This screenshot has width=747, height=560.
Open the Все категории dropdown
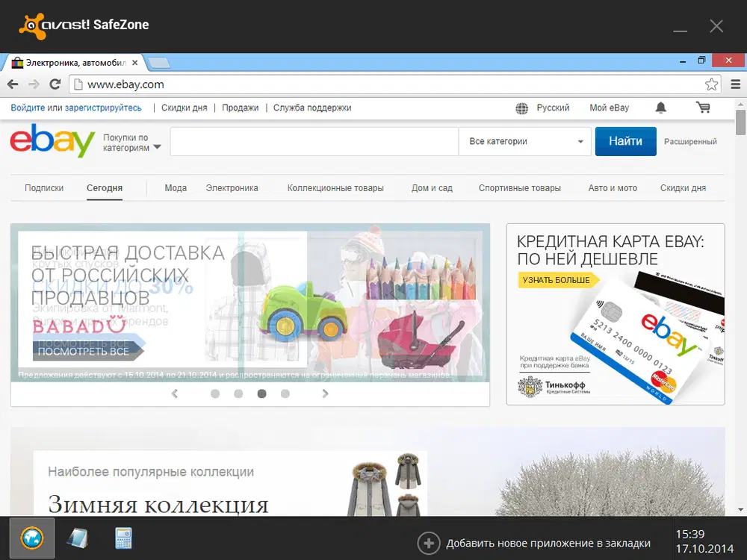[x=524, y=141]
